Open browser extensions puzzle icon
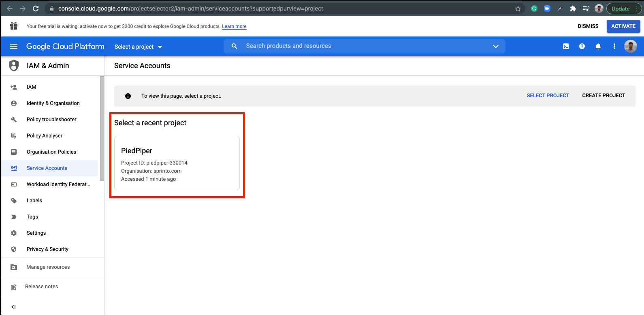The width and height of the screenshot is (644, 315). pyautogui.click(x=573, y=9)
